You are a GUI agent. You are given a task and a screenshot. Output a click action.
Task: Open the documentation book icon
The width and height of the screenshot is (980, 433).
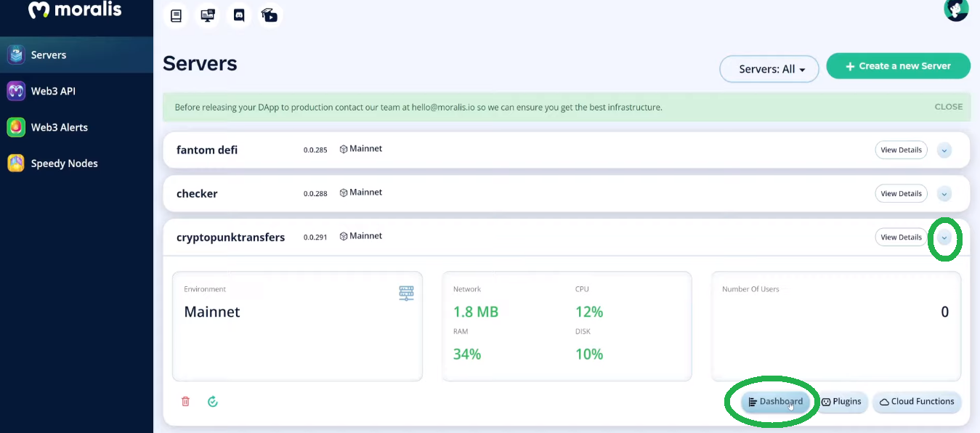tap(176, 15)
